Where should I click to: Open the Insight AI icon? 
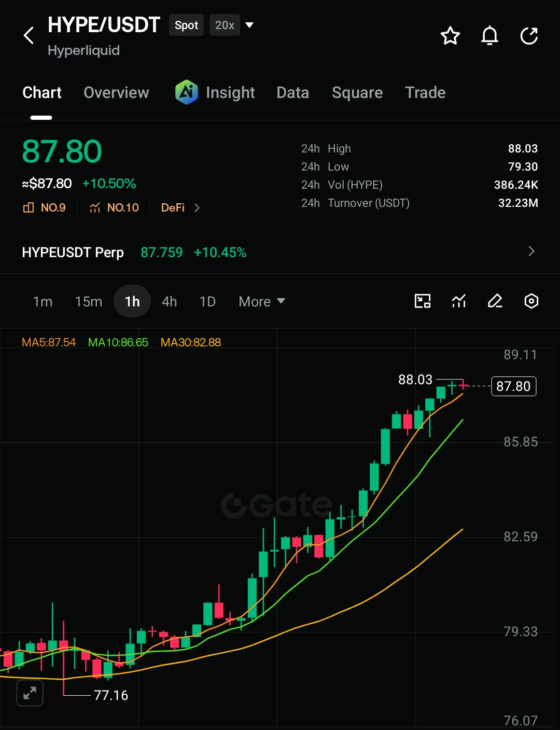[x=187, y=92]
